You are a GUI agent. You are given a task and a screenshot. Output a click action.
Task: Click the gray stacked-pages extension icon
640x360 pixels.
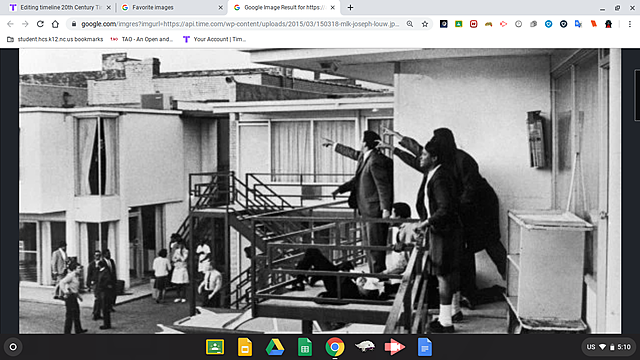pos(533,24)
